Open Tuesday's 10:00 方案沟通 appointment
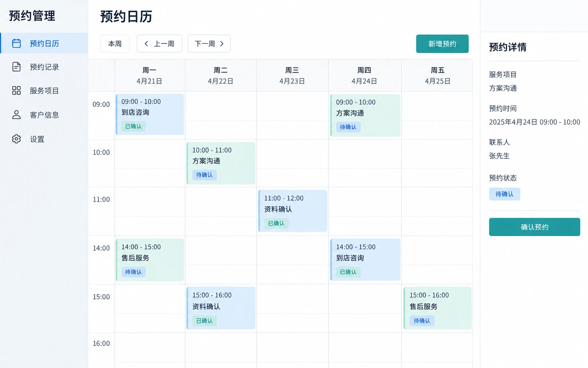Viewport: 588px width, 368px height. tap(221, 163)
